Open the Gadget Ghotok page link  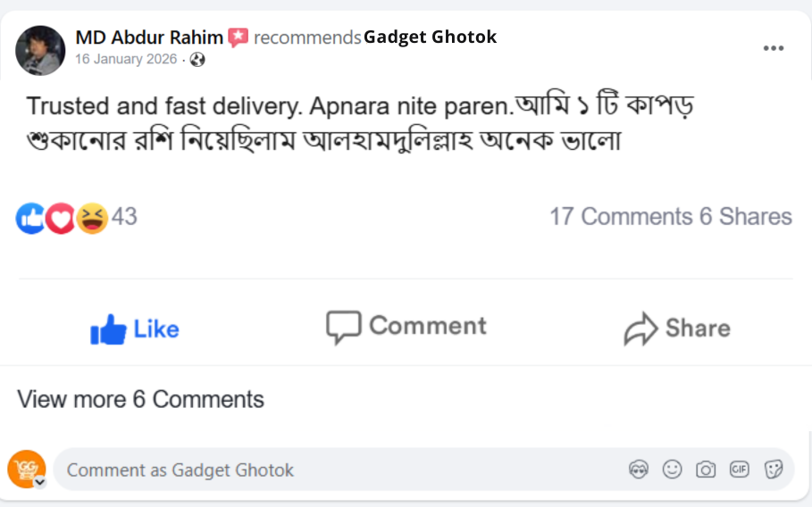[430, 37]
